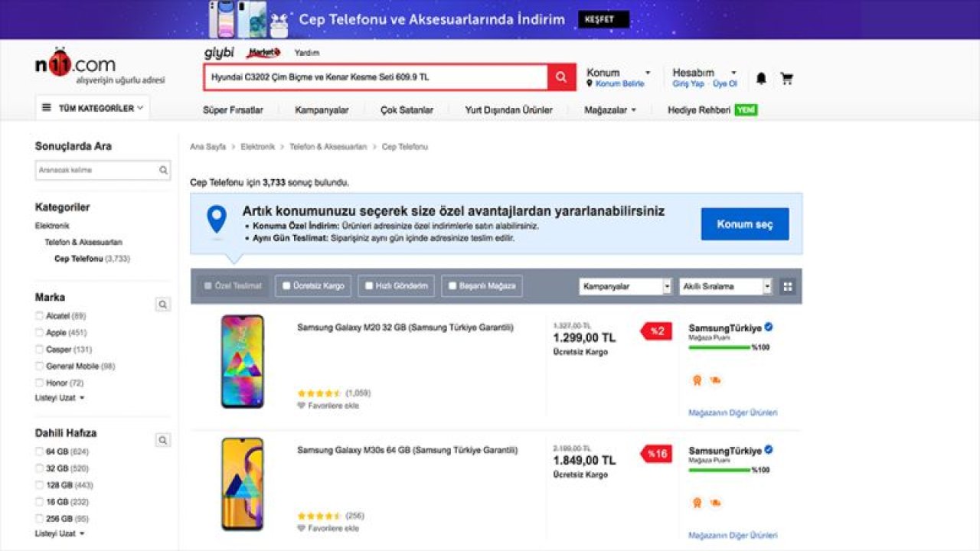Screen dimensions: 980x551
Task: Open the shopping cart
Action: [x=787, y=77]
